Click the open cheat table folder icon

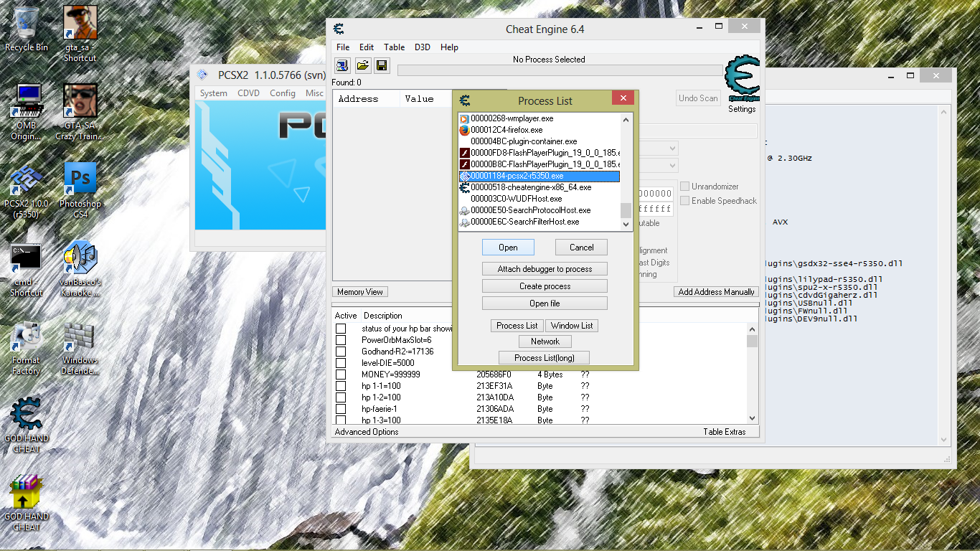click(x=363, y=66)
